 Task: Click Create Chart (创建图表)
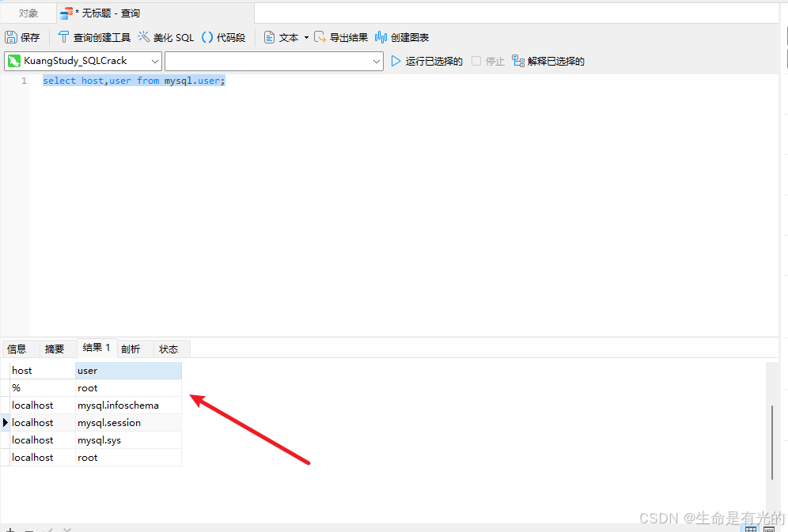click(x=402, y=38)
